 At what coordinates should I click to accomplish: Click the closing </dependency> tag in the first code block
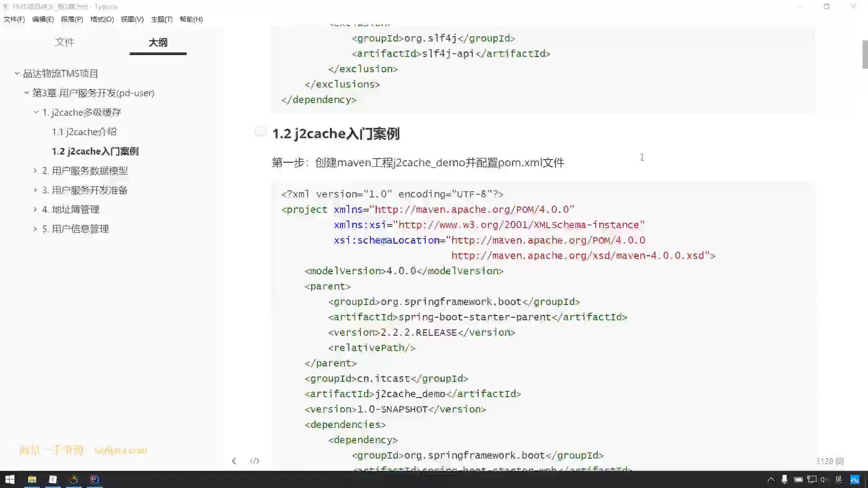(x=319, y=99)
